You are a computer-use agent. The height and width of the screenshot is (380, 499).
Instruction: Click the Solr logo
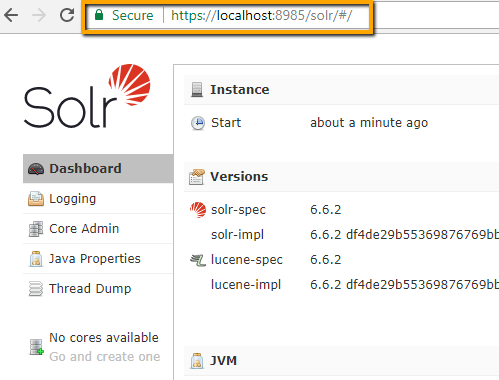[x=87, y=96]
